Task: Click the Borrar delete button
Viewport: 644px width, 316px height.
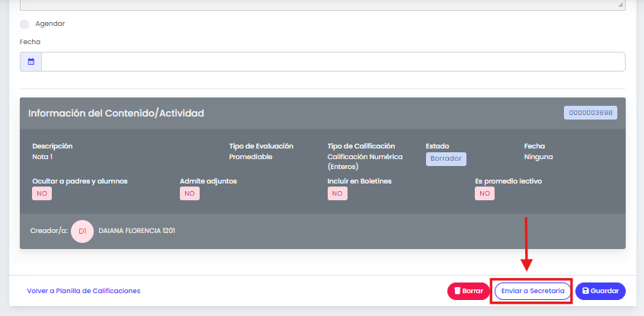Action: (469, 291)
